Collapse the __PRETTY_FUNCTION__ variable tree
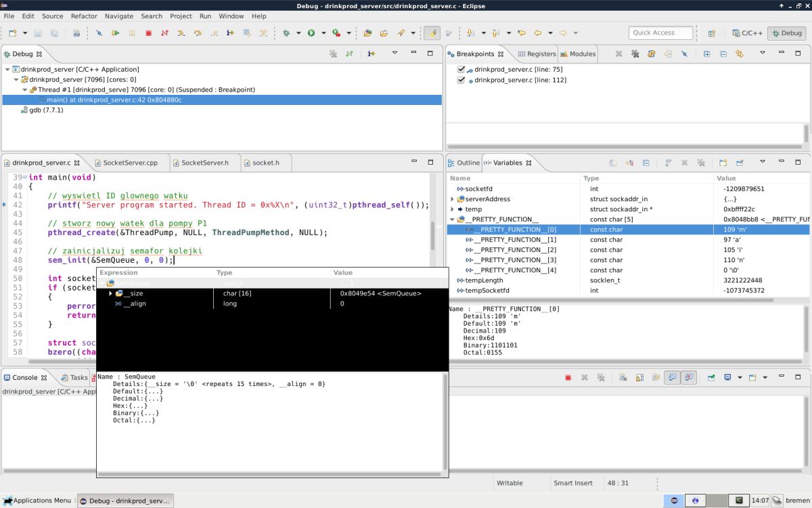 pos(452,219)
